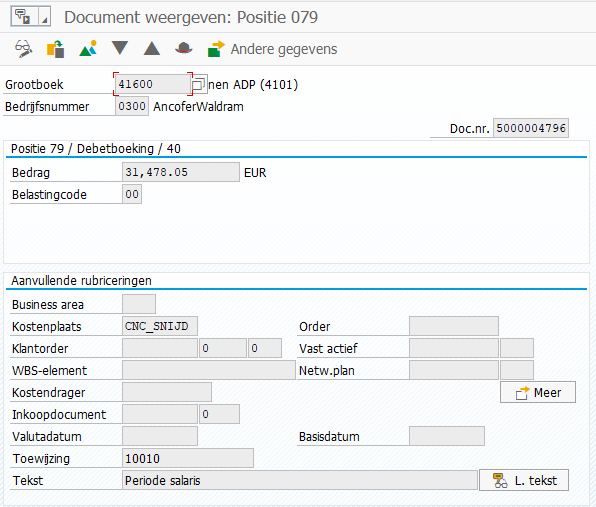
Task: Click the Display/Change glasses pencil icon
Action: pos(24,49)
